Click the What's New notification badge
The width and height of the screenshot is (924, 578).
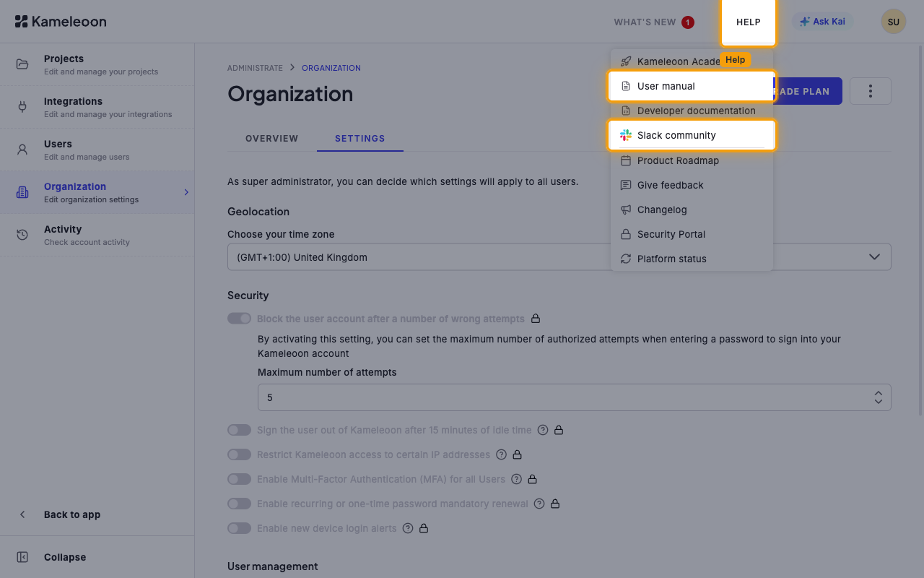coord(688,22)
